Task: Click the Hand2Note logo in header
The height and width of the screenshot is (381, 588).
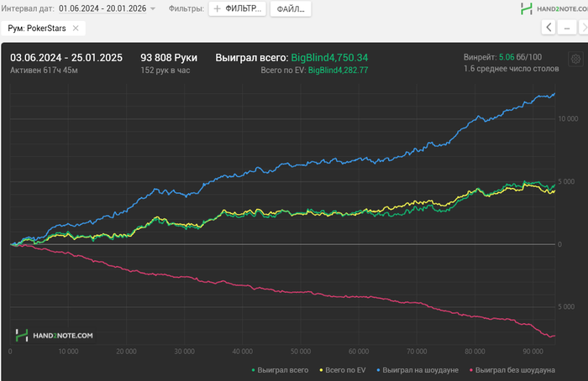Action: pos(554,8)
